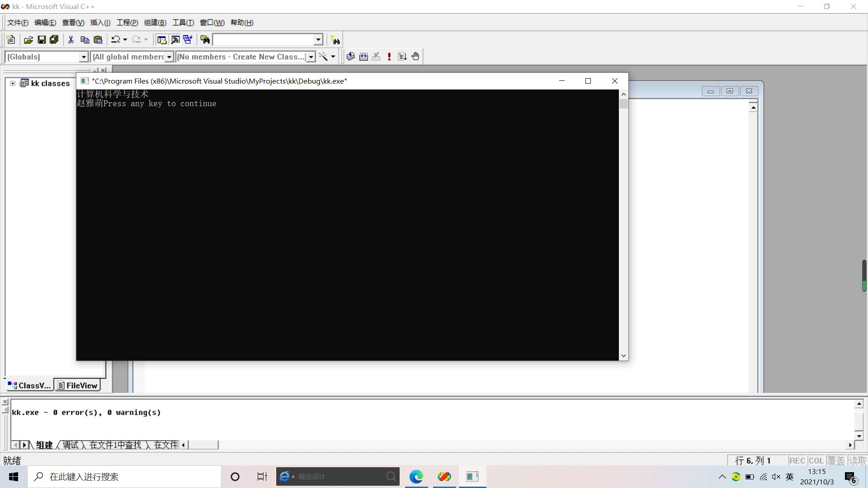Image resolution: width=868 pixels, height=488 pixels.
Task: Toggle the Output window button
Action: pyautogui.click(x=175, y=40)
